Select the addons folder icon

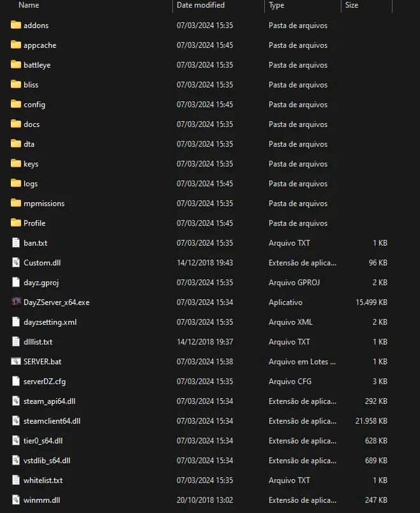(x=16, y=25)
